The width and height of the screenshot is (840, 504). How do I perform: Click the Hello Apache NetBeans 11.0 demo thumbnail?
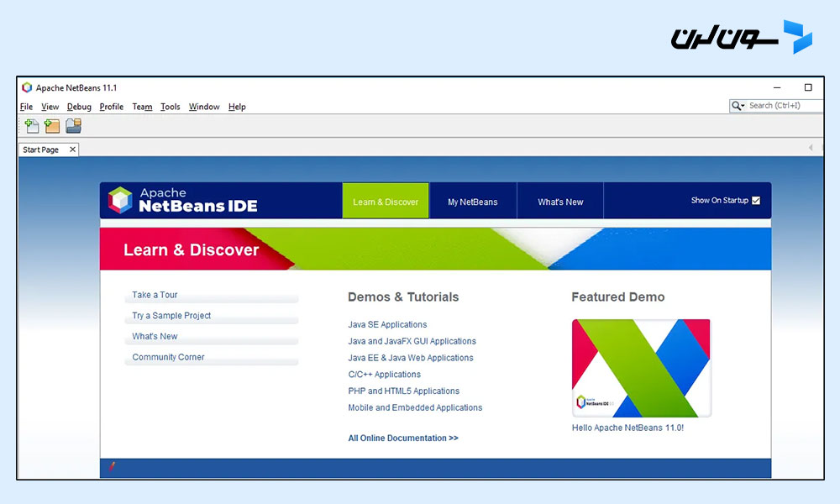[x=641, y=367]
